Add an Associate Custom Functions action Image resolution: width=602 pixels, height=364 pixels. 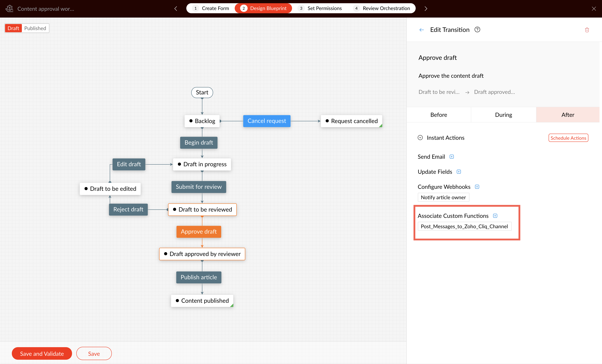click(x=495, y=216)
